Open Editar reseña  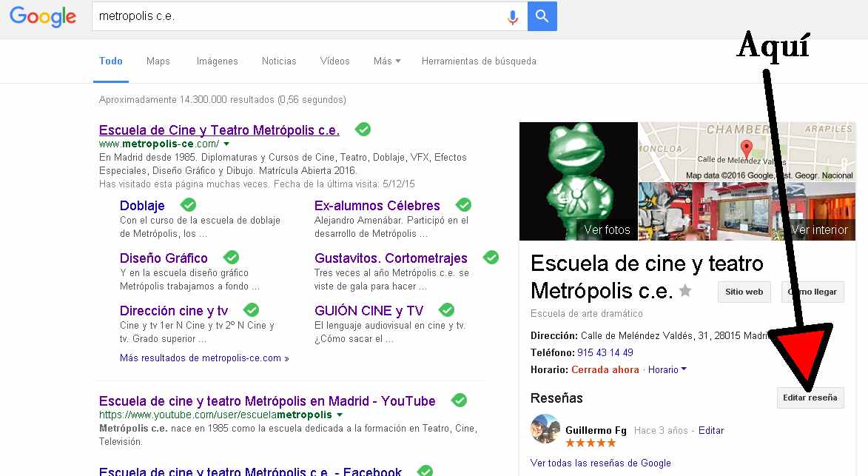pos(810,398)
